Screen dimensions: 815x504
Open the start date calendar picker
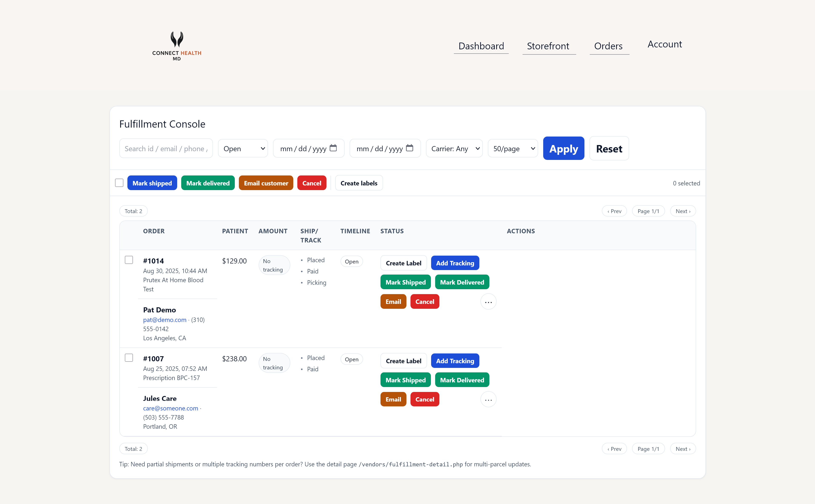pos(333,148)
